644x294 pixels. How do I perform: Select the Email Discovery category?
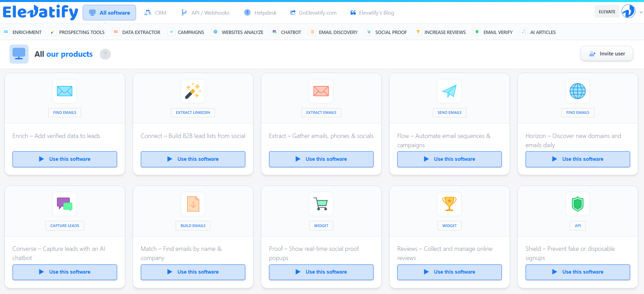(x=333, y=32)
